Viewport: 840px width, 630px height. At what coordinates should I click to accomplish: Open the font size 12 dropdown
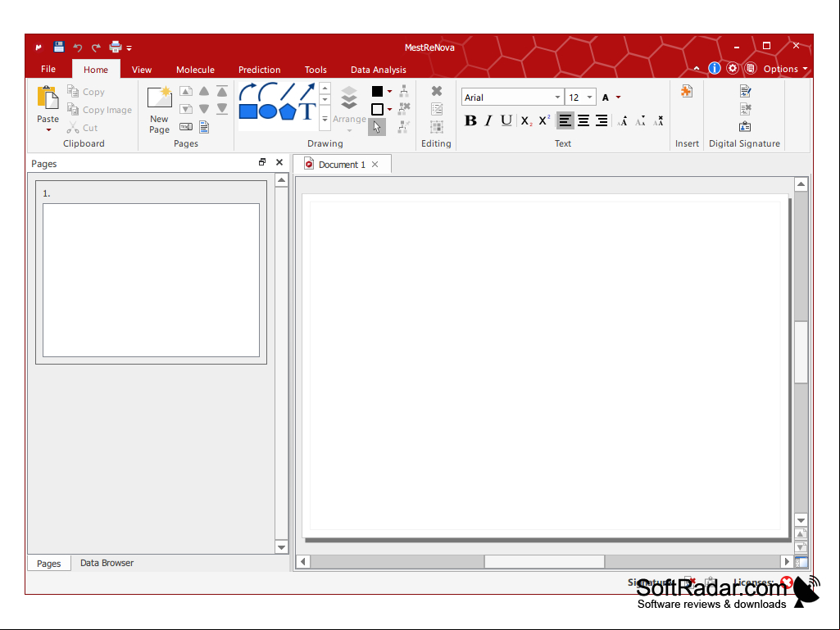(x=589, y=97)
